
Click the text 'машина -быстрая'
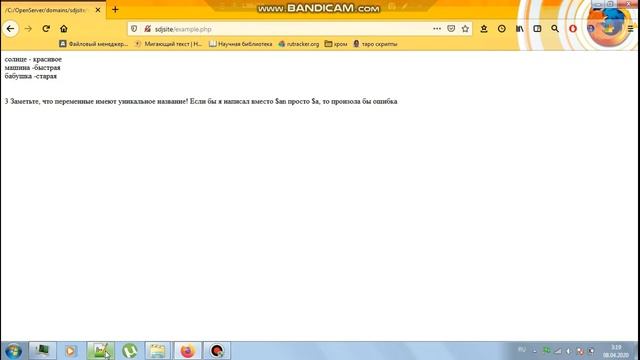pos(33,68)
